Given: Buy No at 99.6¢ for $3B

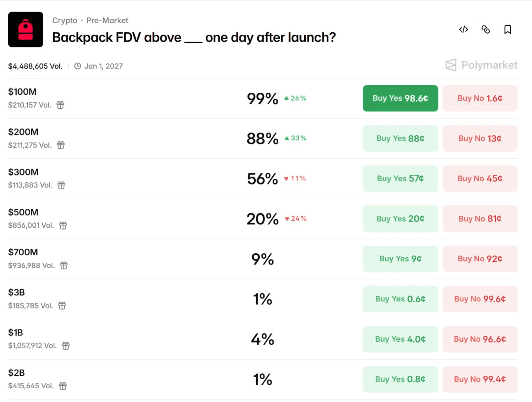Looking at the screenshot, I should click(x=480, y=299).
